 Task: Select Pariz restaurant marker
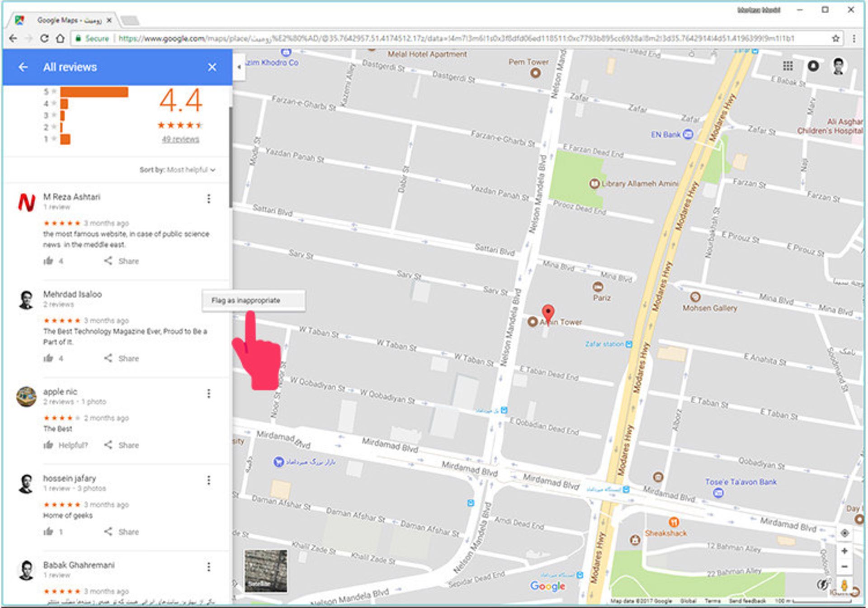click(598, 287)
